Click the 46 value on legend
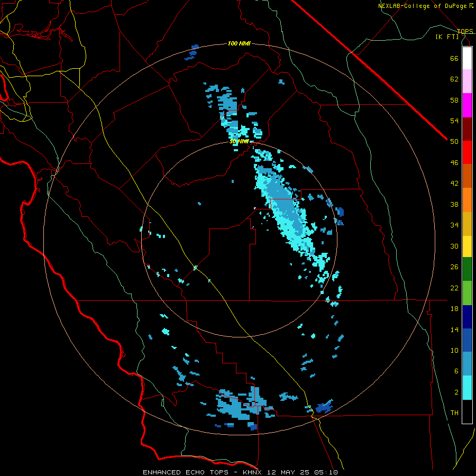 click(454, 163)
